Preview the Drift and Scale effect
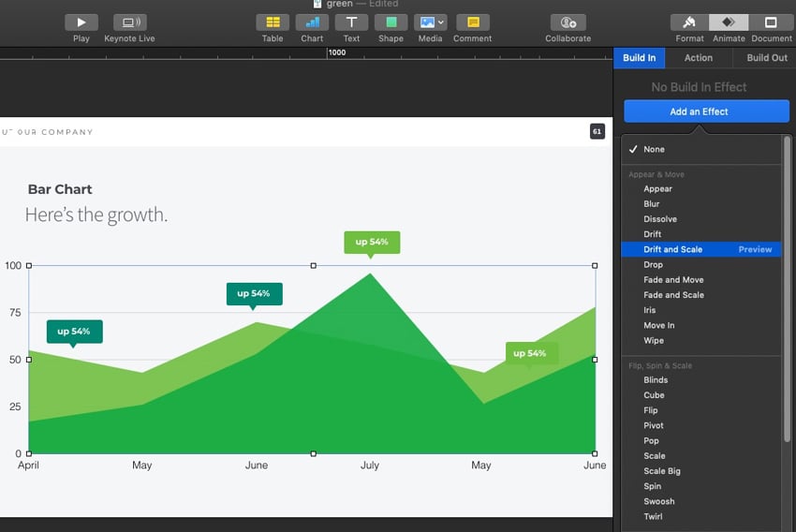The image size is (796, 532). click(755, 250)
